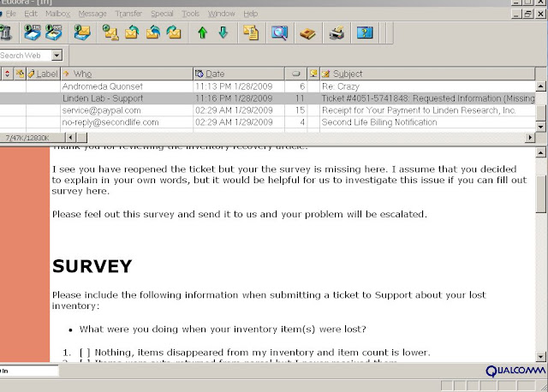Select the service@paypal.com message

(x=101, y=110)
